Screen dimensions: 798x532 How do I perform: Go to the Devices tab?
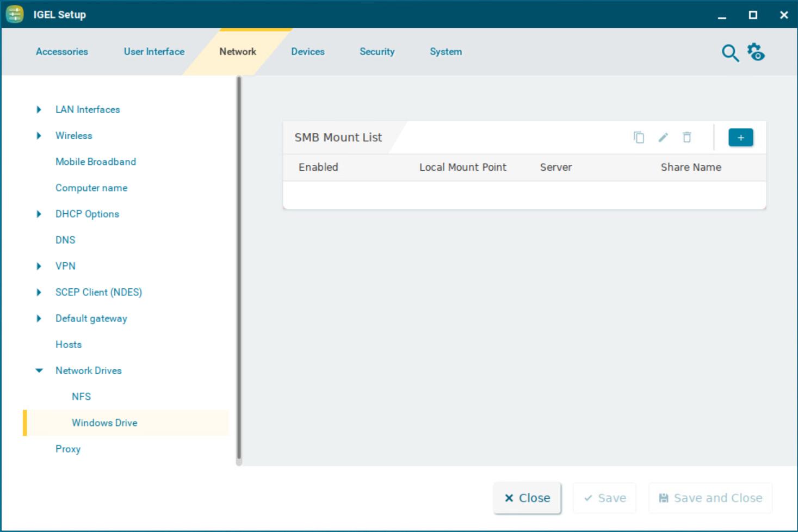click(307, 52)
